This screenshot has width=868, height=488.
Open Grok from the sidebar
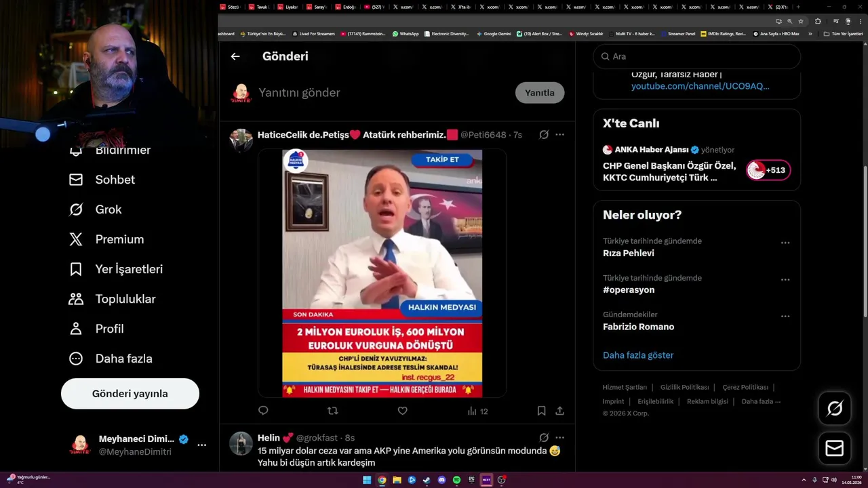pos(96,209)
